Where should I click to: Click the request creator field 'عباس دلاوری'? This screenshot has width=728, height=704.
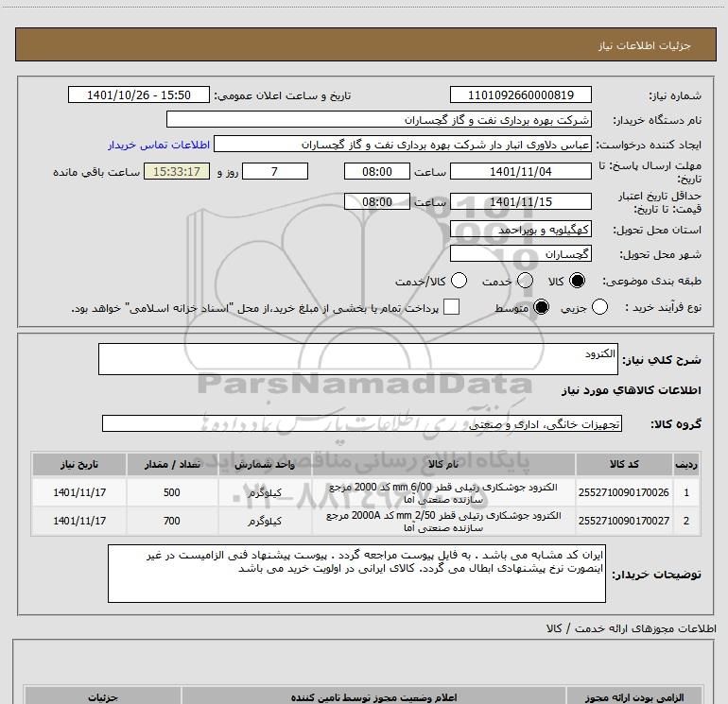click(x=403, y=145)
